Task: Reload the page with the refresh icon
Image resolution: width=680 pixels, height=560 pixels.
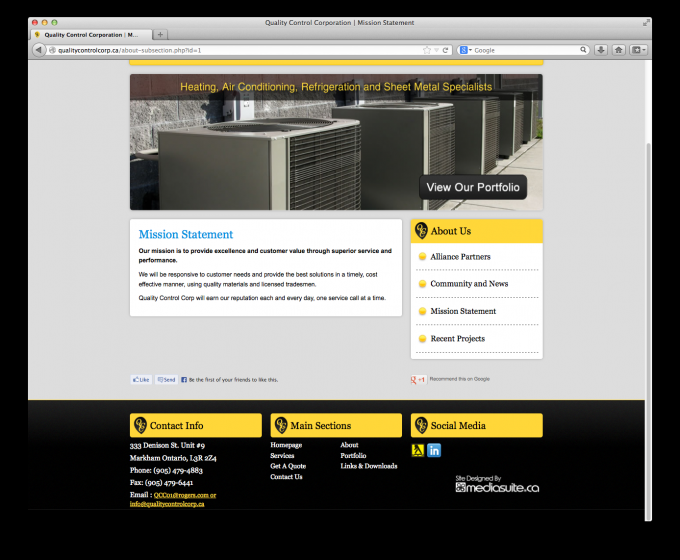Action: coord(445,49)
